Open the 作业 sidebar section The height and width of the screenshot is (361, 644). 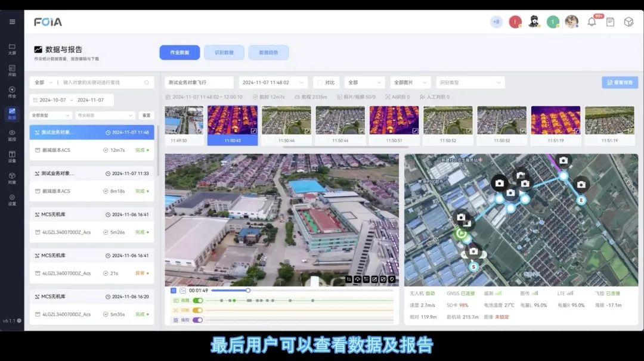coord(12,92)
